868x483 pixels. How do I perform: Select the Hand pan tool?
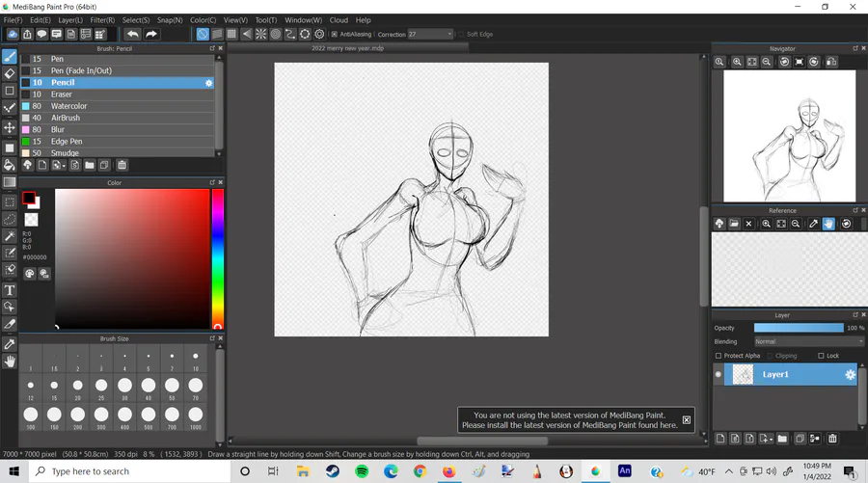pyautogui.click(x=10, y=362)
